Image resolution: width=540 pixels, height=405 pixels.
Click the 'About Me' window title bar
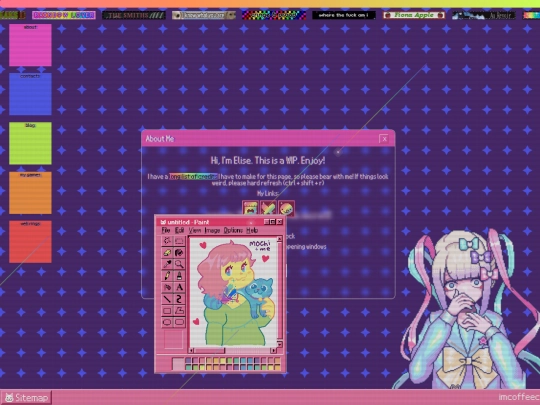click(268, 139)
